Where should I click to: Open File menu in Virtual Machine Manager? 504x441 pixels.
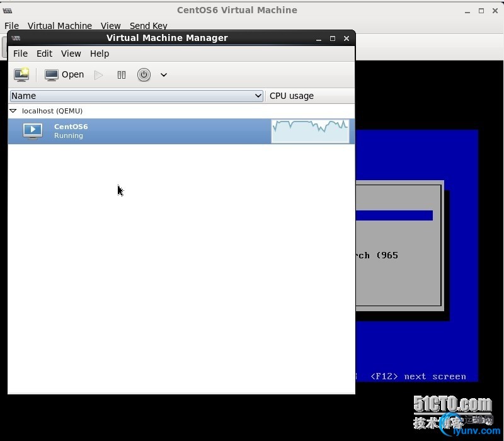[x=20, y=54]
